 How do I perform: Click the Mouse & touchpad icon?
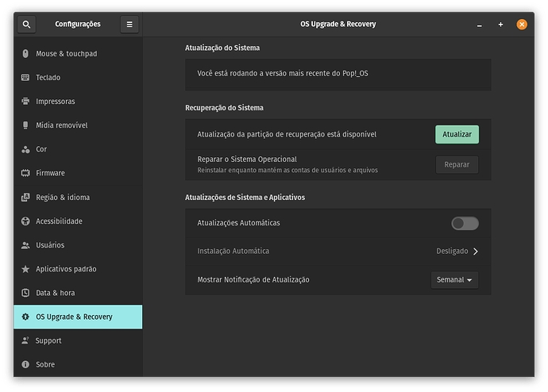25,54
